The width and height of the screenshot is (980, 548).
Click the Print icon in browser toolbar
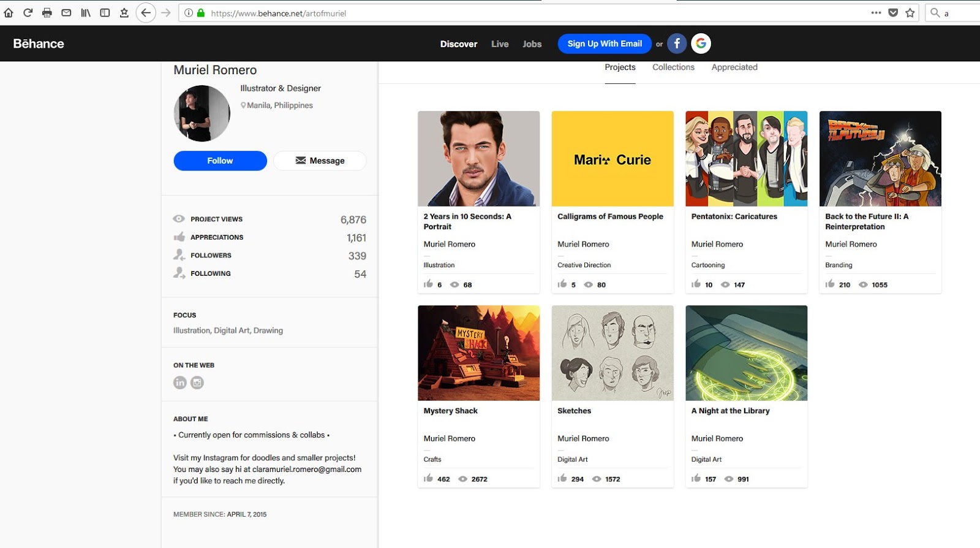pos(47,12)
